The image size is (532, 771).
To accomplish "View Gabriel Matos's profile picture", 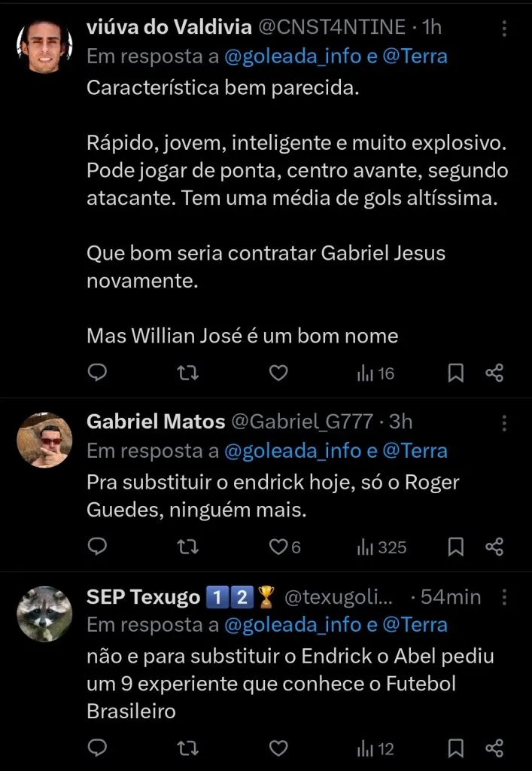I will tap(44, 440).
